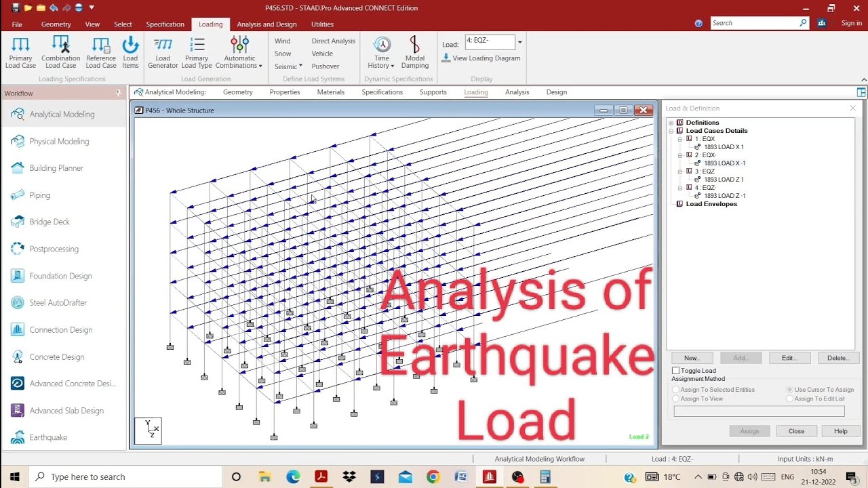Click the Edit... button

[789, 358]
